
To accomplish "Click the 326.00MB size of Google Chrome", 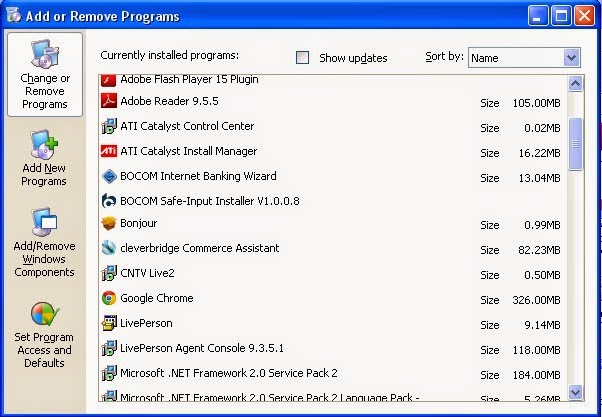I will click(x=536, y=300).
